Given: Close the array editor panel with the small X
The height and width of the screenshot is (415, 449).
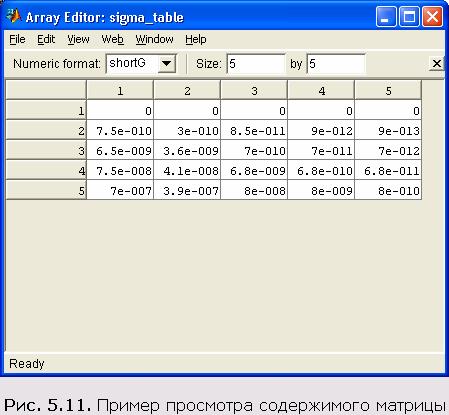Looking at the screenshot, I should click(x=436, y=63).
